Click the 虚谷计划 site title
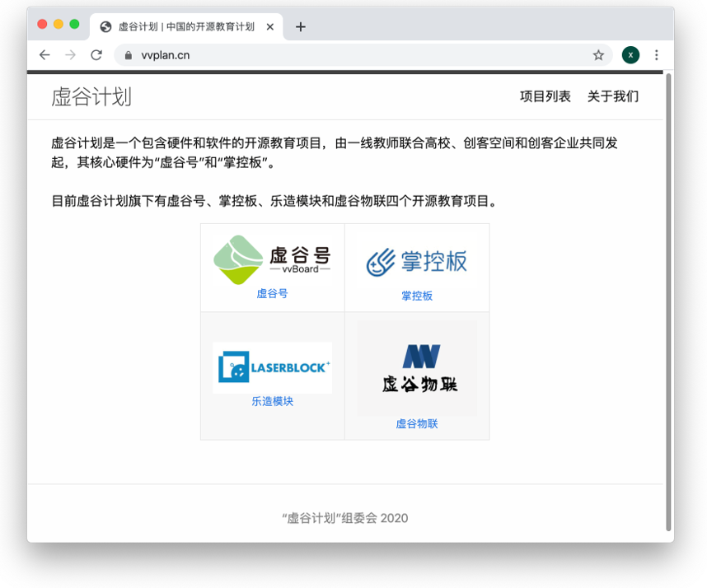This screenshot has width=707, height=588. (x=91, y=97)
